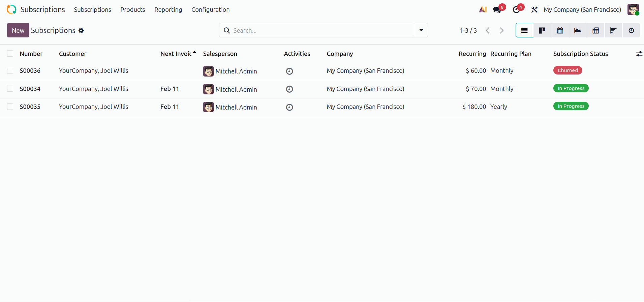Open the Discuss messages icon
The height and width of the screenshot is (302, 644).
click(497, 9)
